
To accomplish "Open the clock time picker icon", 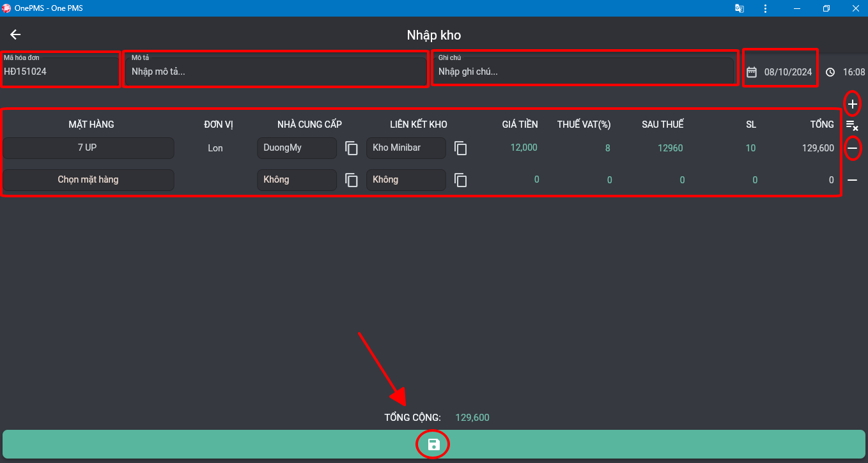I will [830, 72].
